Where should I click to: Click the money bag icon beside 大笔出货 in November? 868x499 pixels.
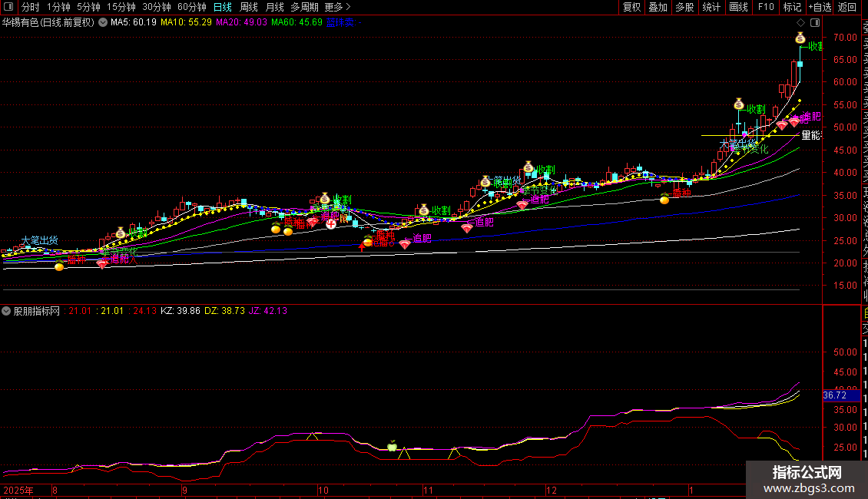coord(485,181)
